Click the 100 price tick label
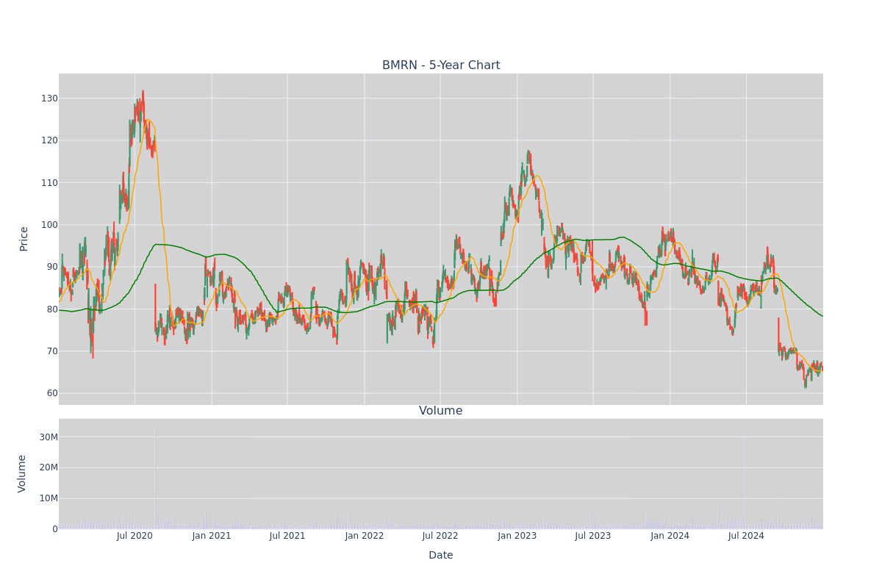Image resolution: width=882 pixels, height=588 pixels. pyautogui.click(x=49, y=225)
